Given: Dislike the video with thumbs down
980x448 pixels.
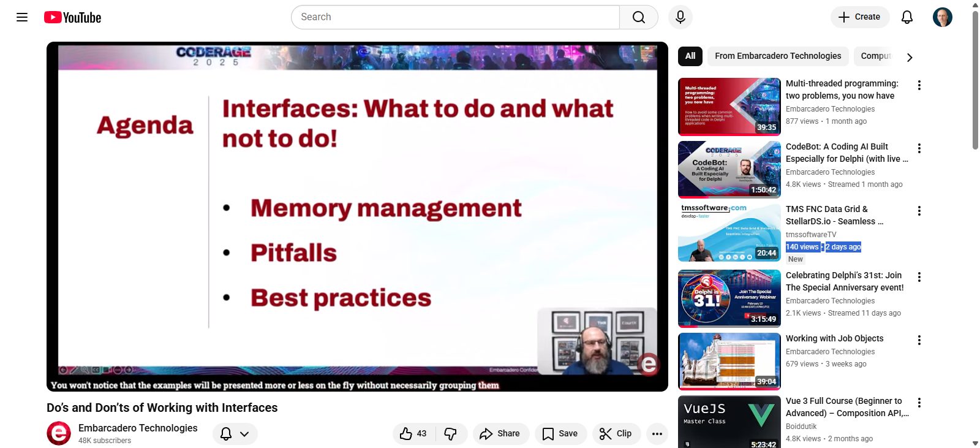Looking at the screenshot, I should tap(451, 433).
